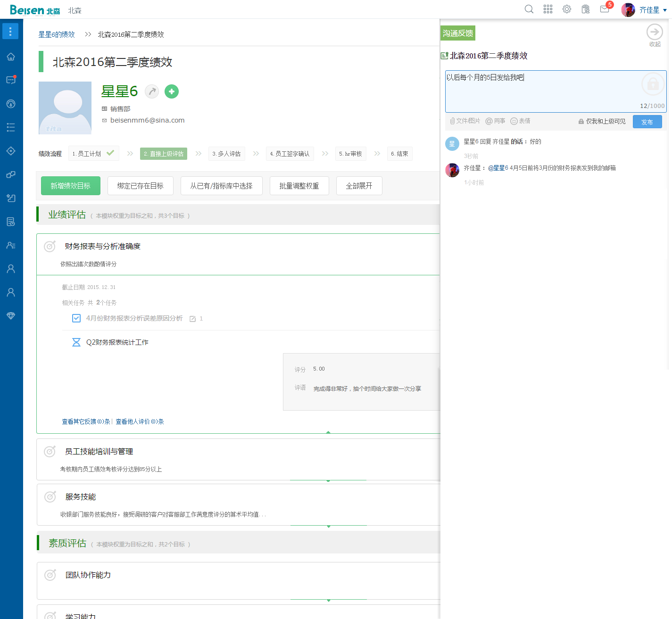Click target icon of 团队协作能力
The image size is (672, 619).
50,575
